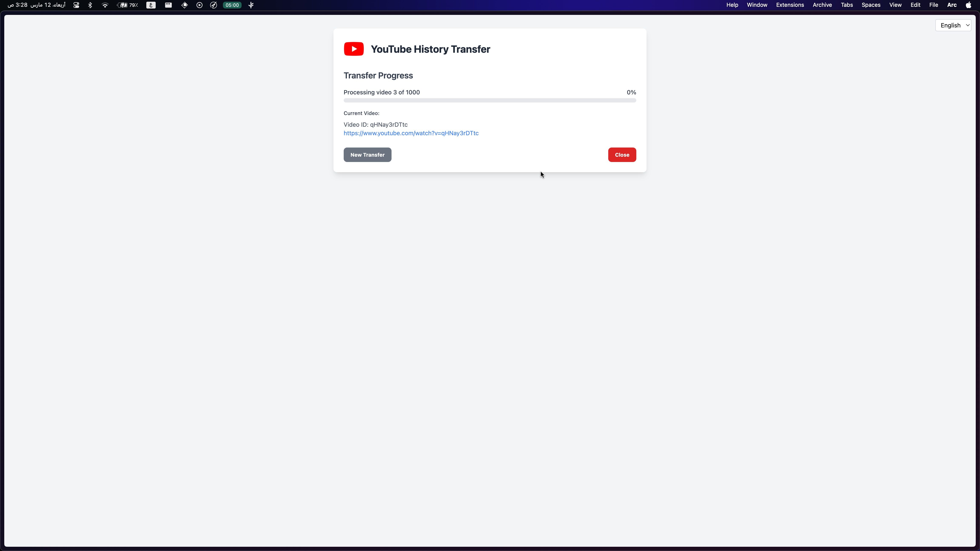This screenshot has width=980, height=551.
Task: Open the Extensions menu
Action: tap(790, 5)
